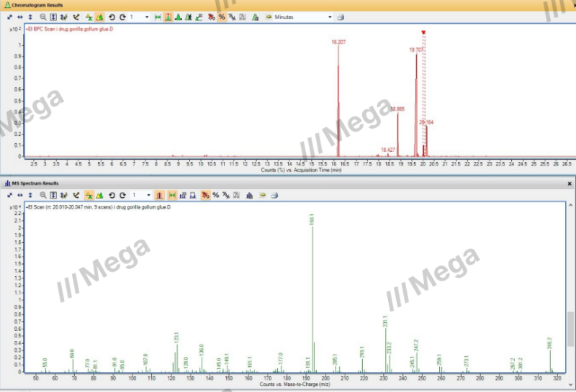This screenshot has width=576, height=392.
Task: Click the 16.207 chromatogram peak label
Action: (338, 42)
